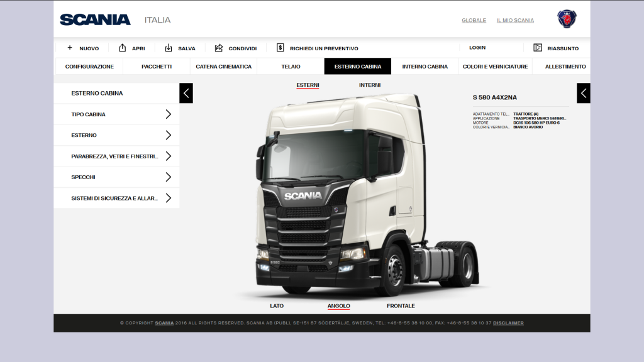The image size is (644, 362).
Task: Click the Scania link in footer
Action: [164, 323]
